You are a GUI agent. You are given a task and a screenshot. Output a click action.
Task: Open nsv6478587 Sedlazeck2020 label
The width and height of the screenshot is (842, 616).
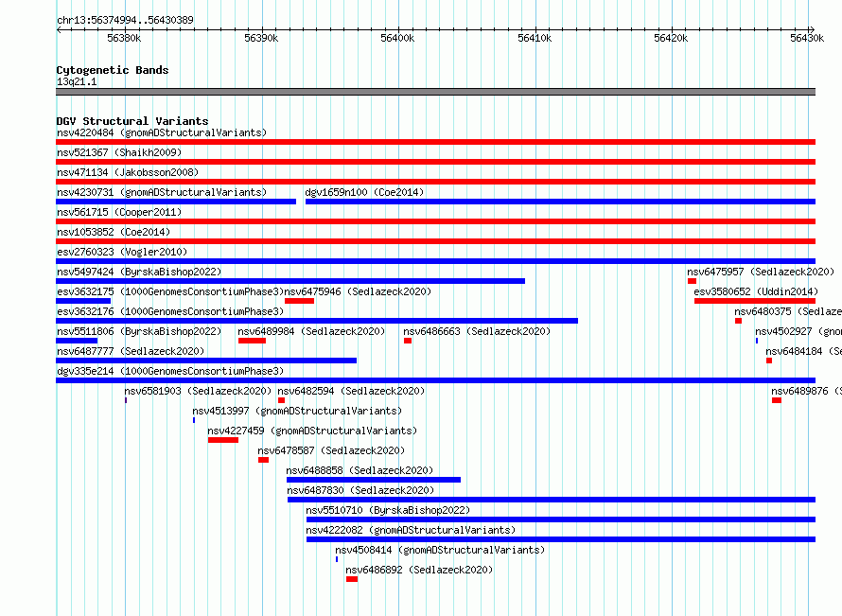click(x=331, y=450)
